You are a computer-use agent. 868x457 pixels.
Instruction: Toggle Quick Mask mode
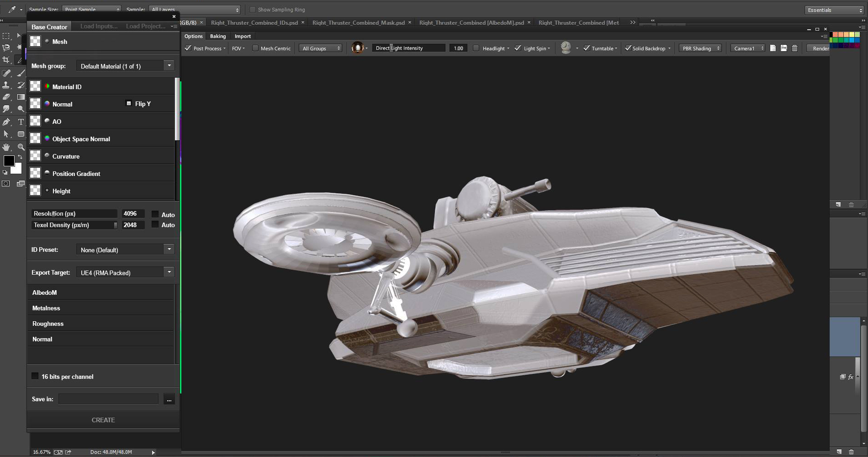pos(6,184)
